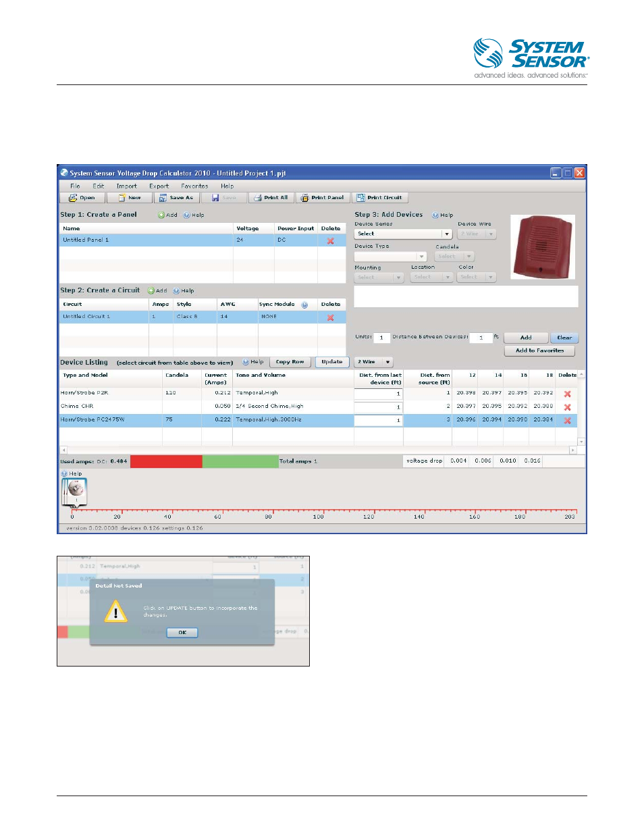Click the Update button

pyautogui.click(x=332, y=362)
